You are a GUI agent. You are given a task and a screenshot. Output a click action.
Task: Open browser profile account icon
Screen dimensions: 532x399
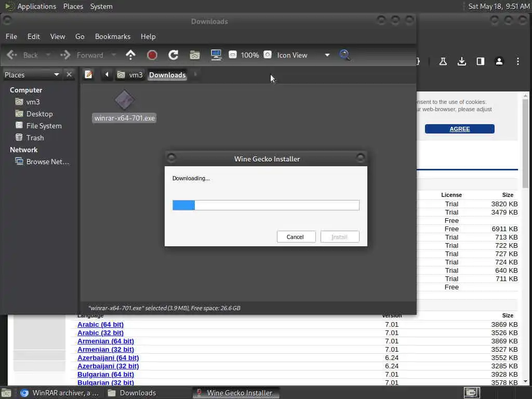tap(499, 61)
